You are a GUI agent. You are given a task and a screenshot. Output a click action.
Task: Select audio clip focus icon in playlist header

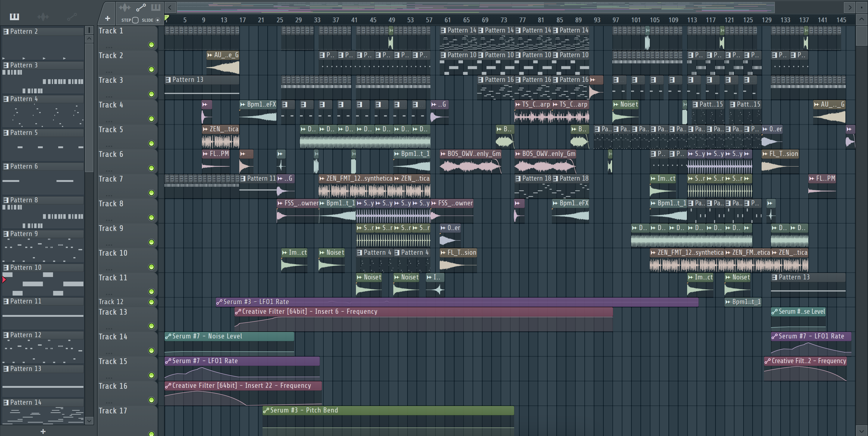point(125,7)
